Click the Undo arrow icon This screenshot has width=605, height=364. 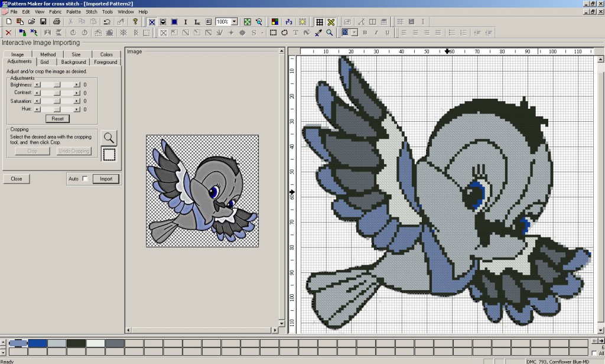coord(108,22)
